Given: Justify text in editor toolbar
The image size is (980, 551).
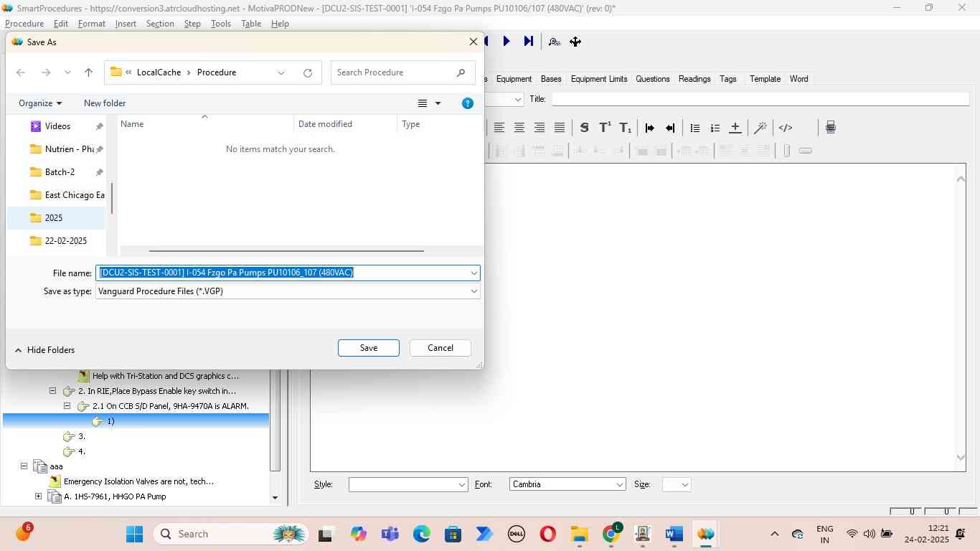Looking at the screenshot, I should [559, 128].
